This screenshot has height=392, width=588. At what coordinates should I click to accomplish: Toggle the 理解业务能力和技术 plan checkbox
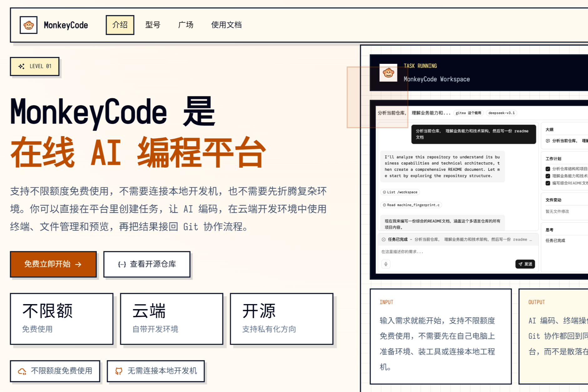click(x=548, y=176)
